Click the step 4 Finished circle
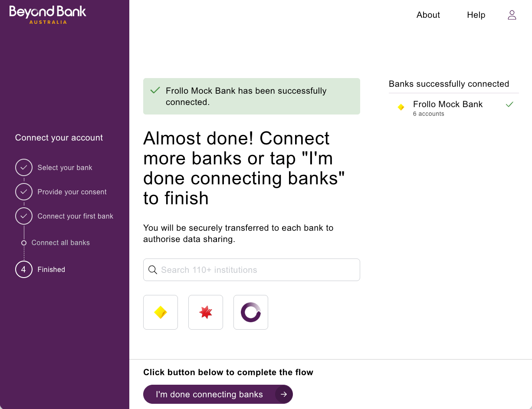Viewport: 532px width, 409px height. [24, 269]
